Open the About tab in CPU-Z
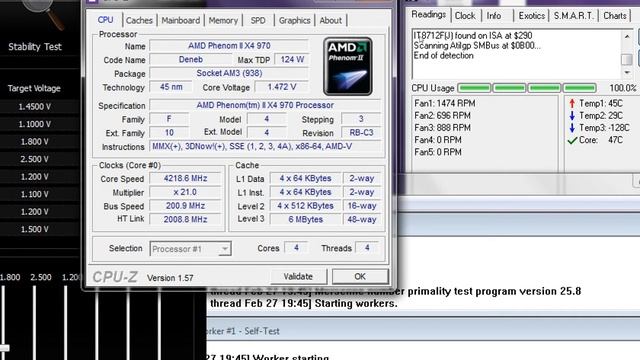The image size is (640, 360). 331,20
